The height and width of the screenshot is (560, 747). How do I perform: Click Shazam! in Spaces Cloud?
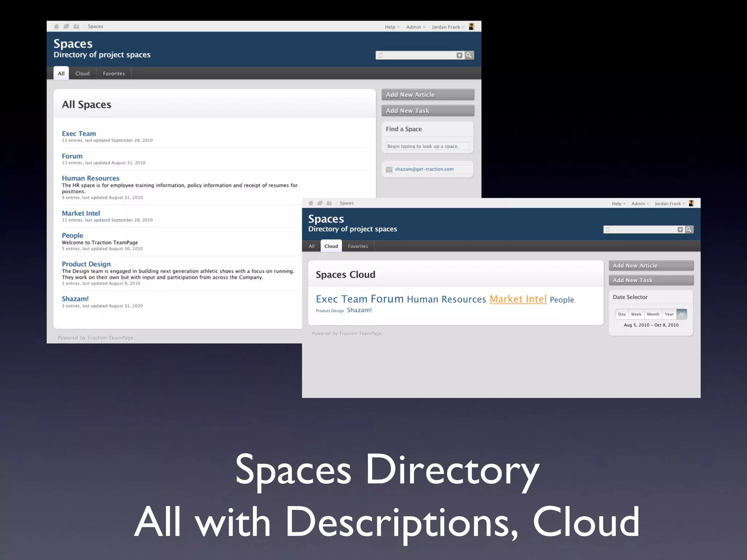coord(359,310)
